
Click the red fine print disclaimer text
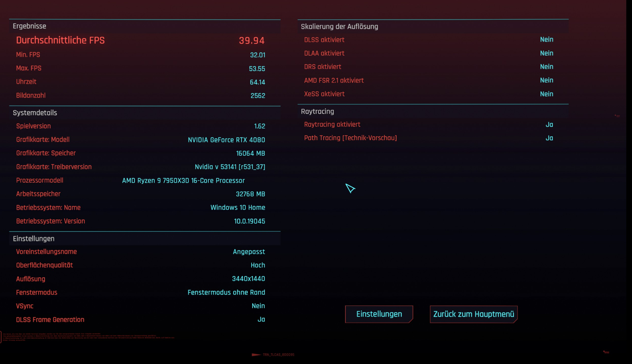point(89,337)
